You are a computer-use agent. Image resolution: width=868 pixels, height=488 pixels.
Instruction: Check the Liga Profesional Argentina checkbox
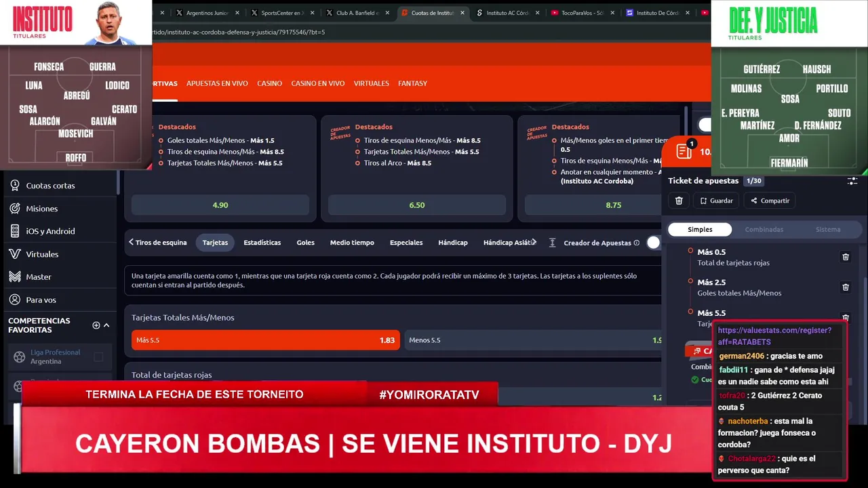[x=98, y=357]
